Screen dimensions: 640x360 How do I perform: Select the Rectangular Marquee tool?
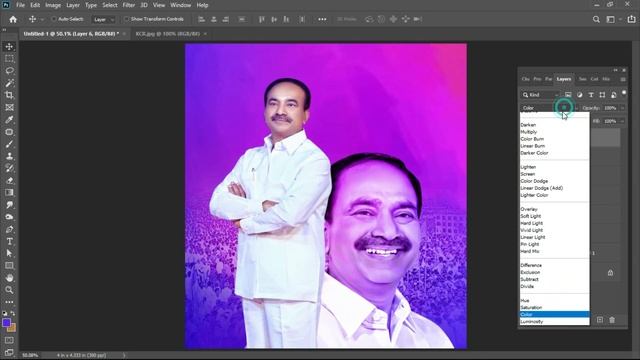(x=9, y=59)
